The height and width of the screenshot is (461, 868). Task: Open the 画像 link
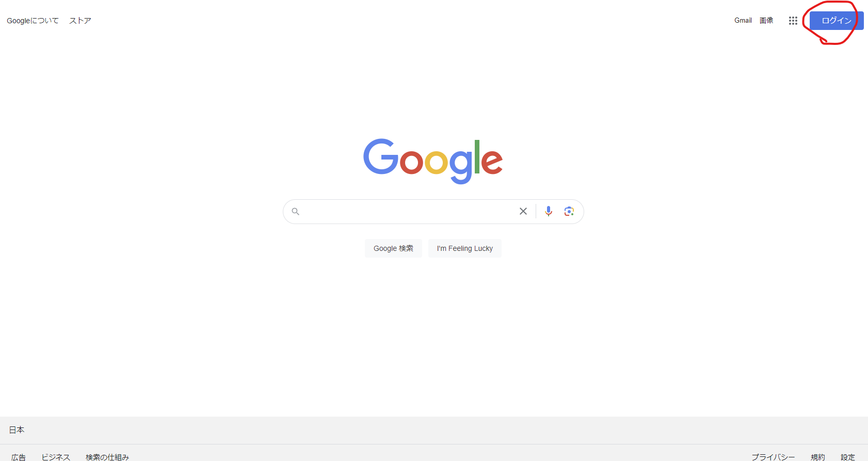(766, 21)
